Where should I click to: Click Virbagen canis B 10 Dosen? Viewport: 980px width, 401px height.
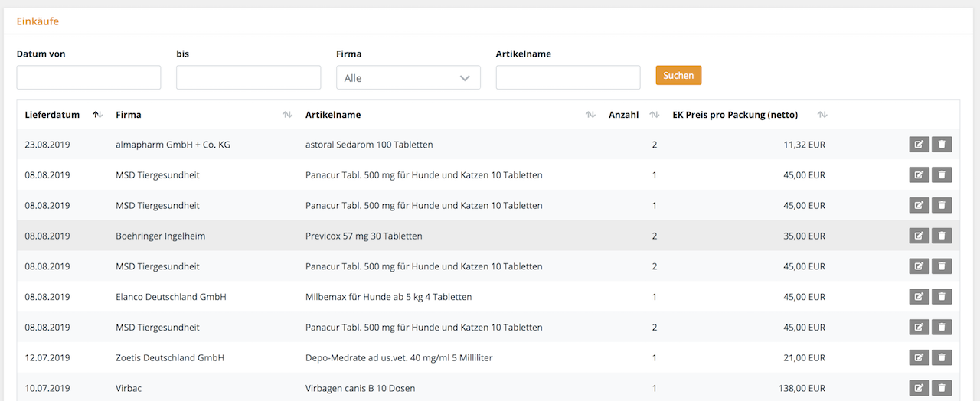pyautogui.click(x=360, y=388)
